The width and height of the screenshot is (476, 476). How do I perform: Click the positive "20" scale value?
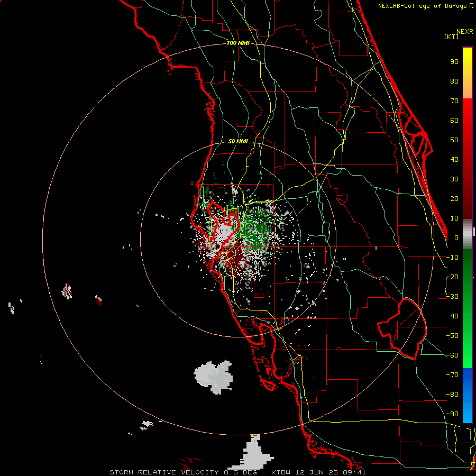tap(454, 198)
